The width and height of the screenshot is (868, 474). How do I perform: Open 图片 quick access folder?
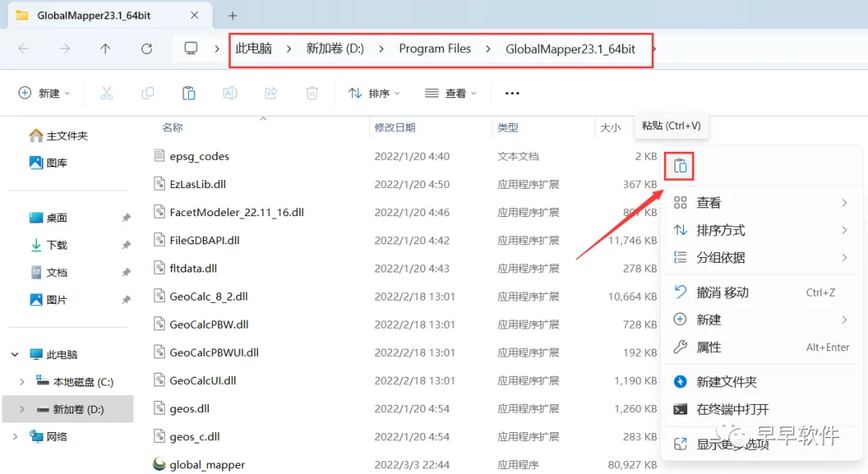[49, 299]
